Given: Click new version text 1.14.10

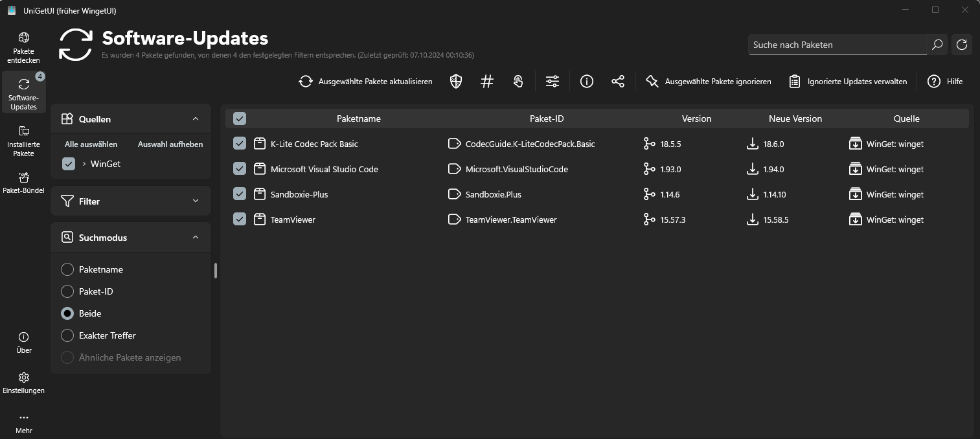Looking at the screenshot, I should coord(776,194).
